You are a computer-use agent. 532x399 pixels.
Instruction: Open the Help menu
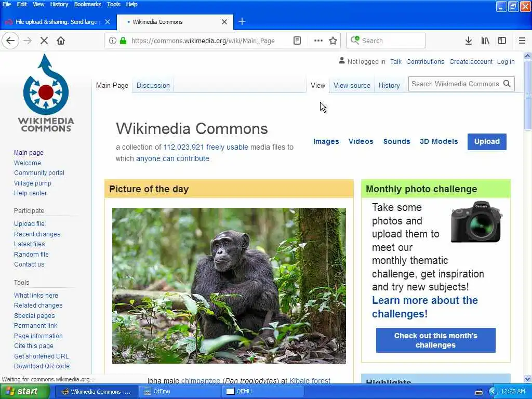click(x=131, y=4)
